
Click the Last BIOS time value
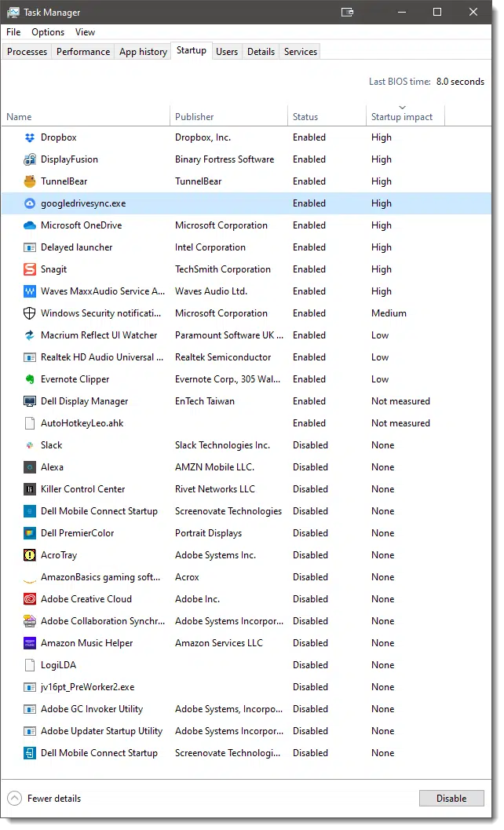click(x=460, y=82)
